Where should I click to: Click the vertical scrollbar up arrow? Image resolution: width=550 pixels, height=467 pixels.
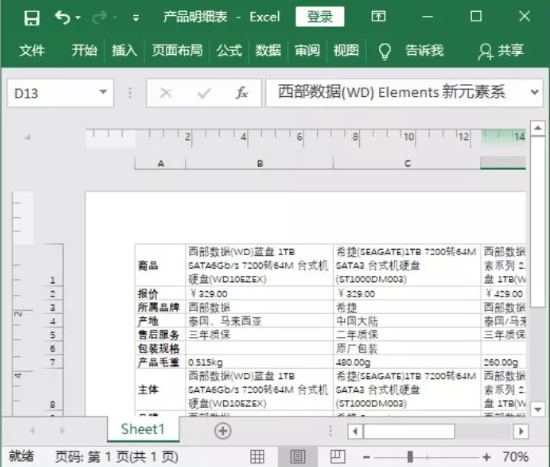[537, 128]
